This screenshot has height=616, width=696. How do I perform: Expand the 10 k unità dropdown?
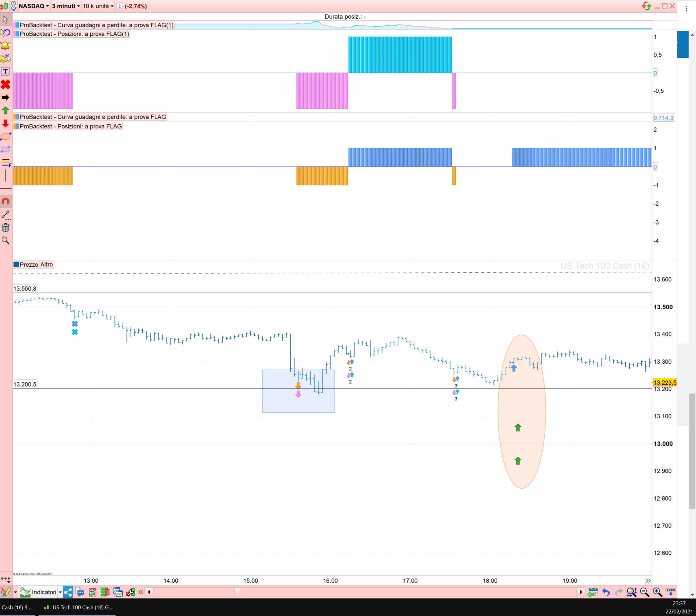tap(98, 6)
